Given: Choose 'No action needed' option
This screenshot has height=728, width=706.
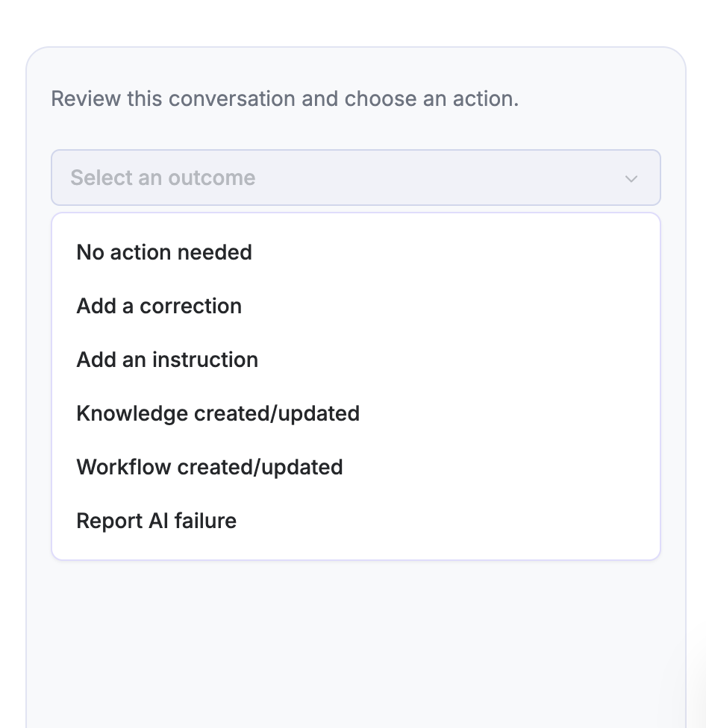Looking at the screenshot, I should tap(356, 253).
